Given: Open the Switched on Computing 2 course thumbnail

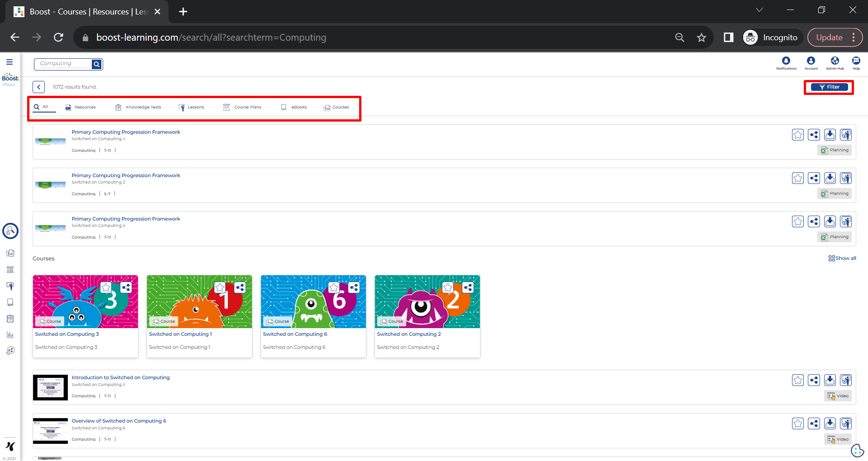Looking at the screenshot, I should point(427,301).
